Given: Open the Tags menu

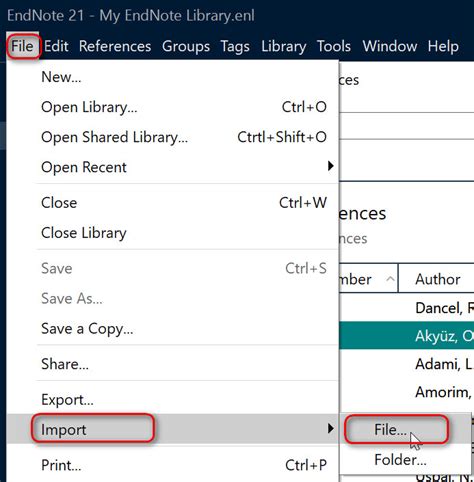Looking at the screenshot, I should coord(235,46).
